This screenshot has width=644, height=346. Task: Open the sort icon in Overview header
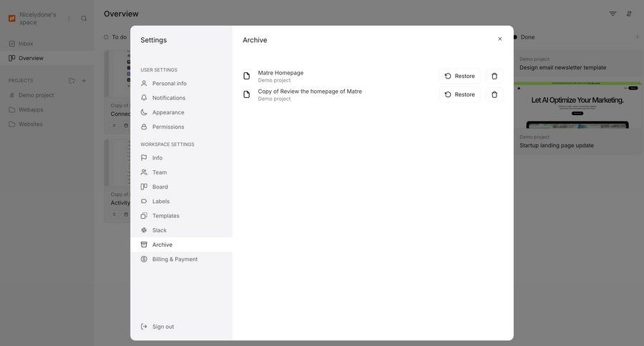click(629, 14)
